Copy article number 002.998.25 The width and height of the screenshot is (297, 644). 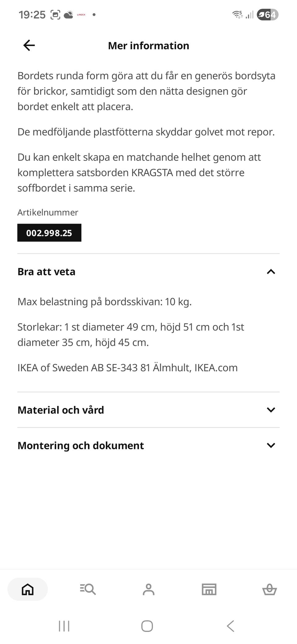tap(49, 233)
